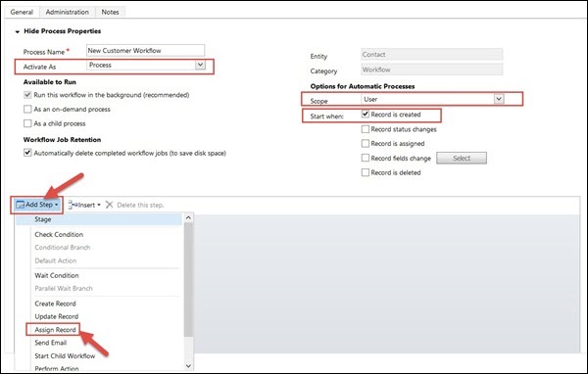Click the step menu vertical scrollbar
This screenshot has height=374, width=588.
[188, 279]
